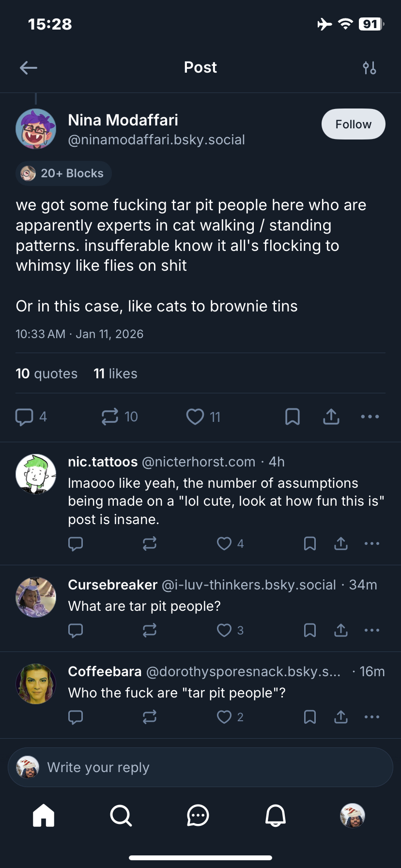The width and height of the screenshot is (401, 868).
Task: Open more options on main post
Action: [370, 417]
